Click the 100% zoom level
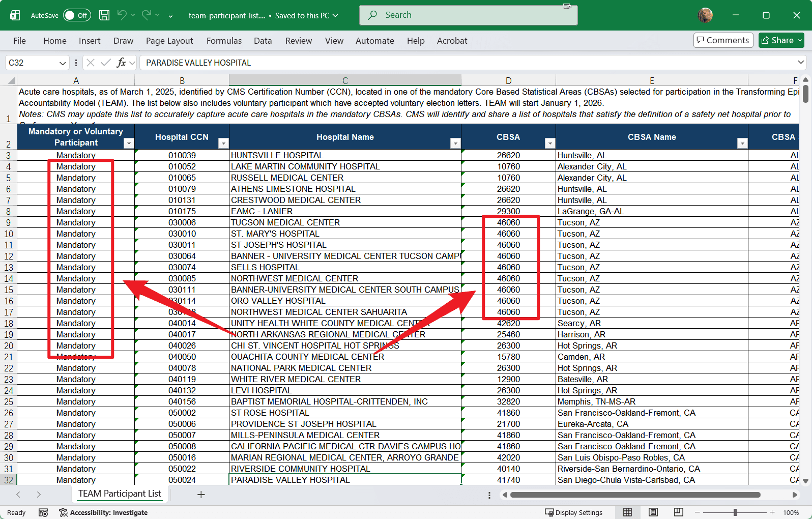812x519 pixels. click(791, 512)
